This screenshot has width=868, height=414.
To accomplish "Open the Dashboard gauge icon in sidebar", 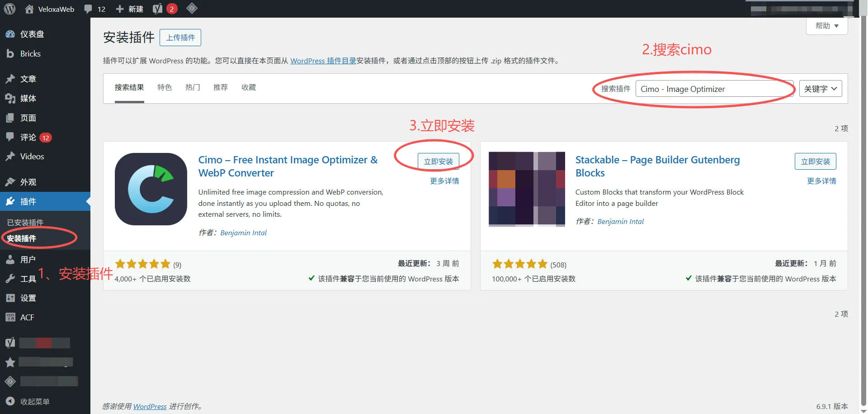I will [x=10, y=34].
